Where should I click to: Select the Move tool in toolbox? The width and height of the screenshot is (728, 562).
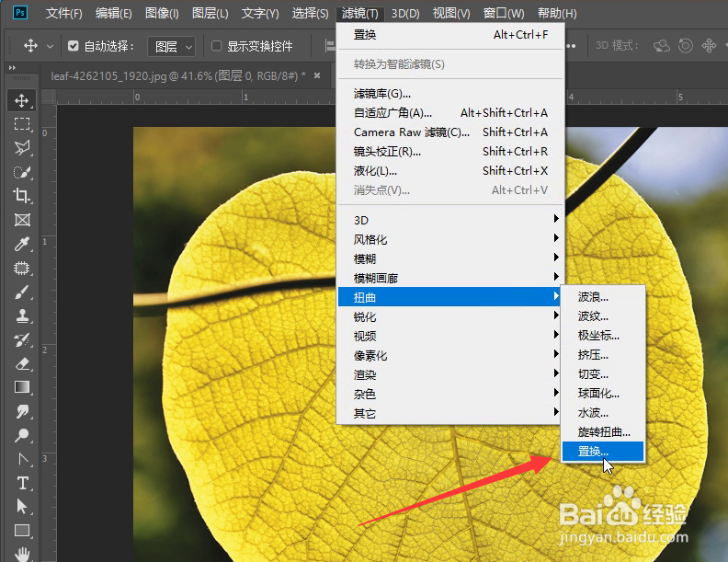[21, 100]
